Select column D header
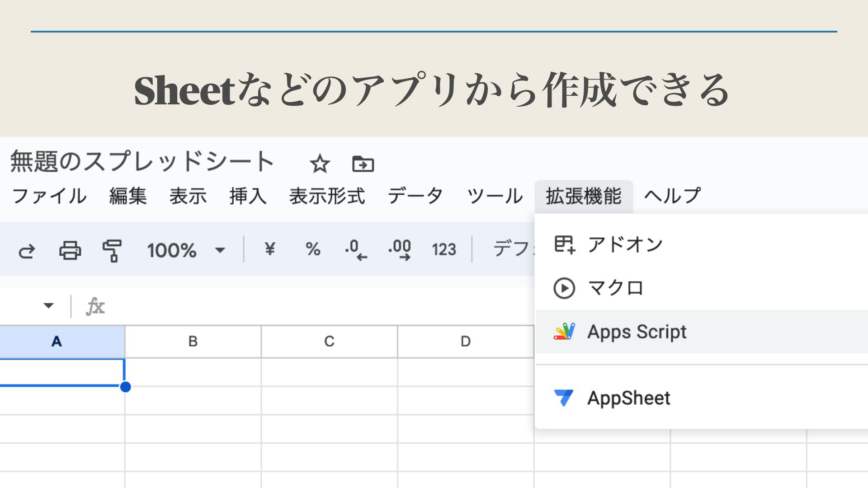Screen dimensions: 868x488 pyautogui.click(x=466, y=342)
